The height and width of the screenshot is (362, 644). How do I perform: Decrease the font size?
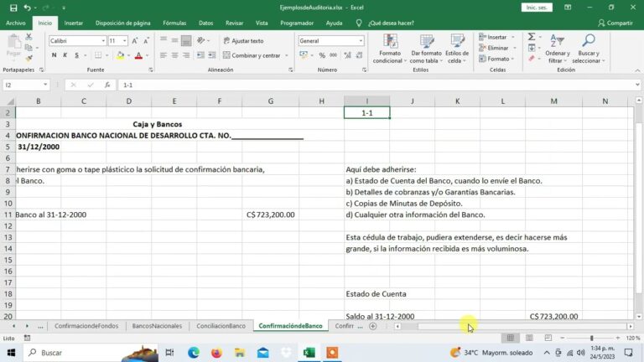[x=146, y=40]
